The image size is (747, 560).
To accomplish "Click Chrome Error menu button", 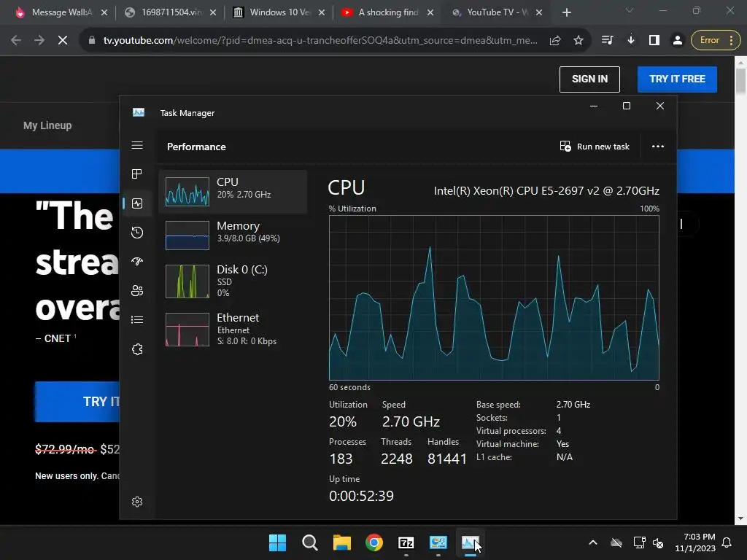I will coord(716,41).
